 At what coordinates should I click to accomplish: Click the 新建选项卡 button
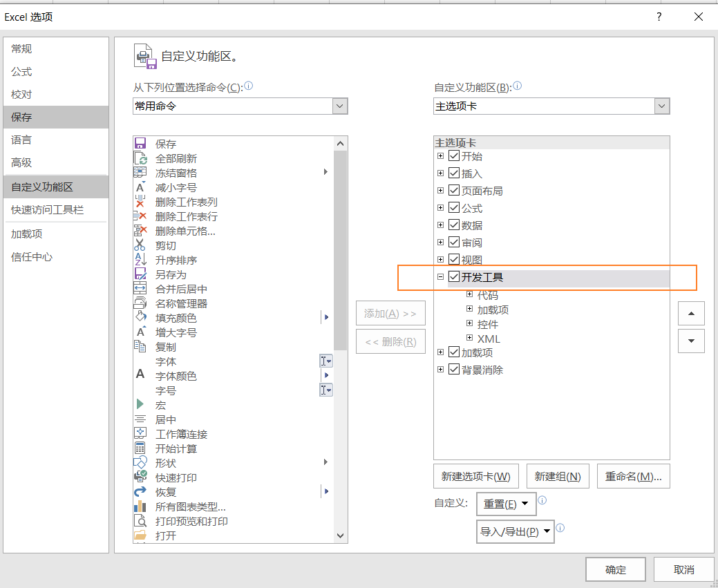[475, 476]
